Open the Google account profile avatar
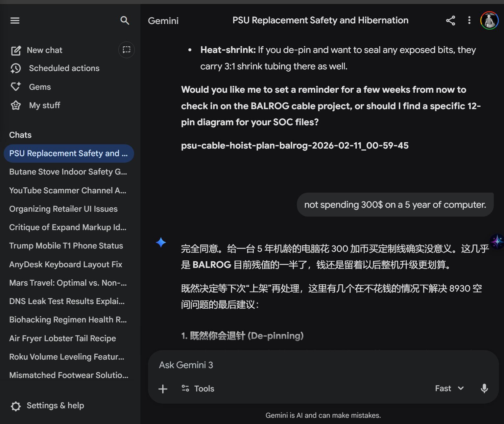The height and width of the screenshot is (424, 504). click(x=489, y=20)
